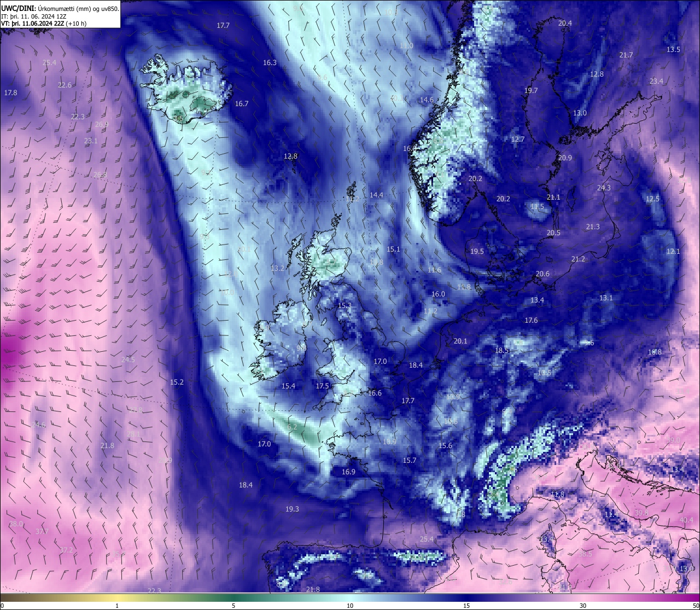Screen dimensions: 700x610
Task: Click the map value '38.5' near Italy
Action: point(585,554)
